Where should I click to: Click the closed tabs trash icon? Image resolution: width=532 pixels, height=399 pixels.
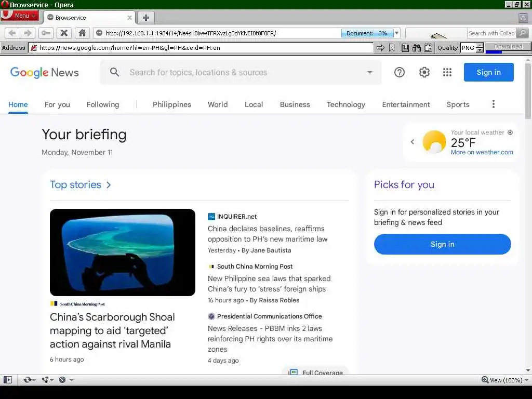click(x=523, y=18)
